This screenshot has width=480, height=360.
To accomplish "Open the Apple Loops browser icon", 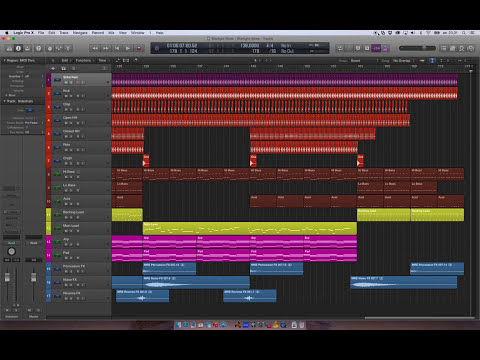I will coord(462,48).
